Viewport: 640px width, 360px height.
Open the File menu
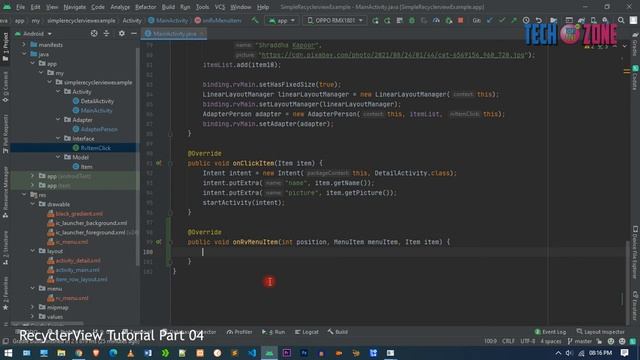(x=20, y=7)
